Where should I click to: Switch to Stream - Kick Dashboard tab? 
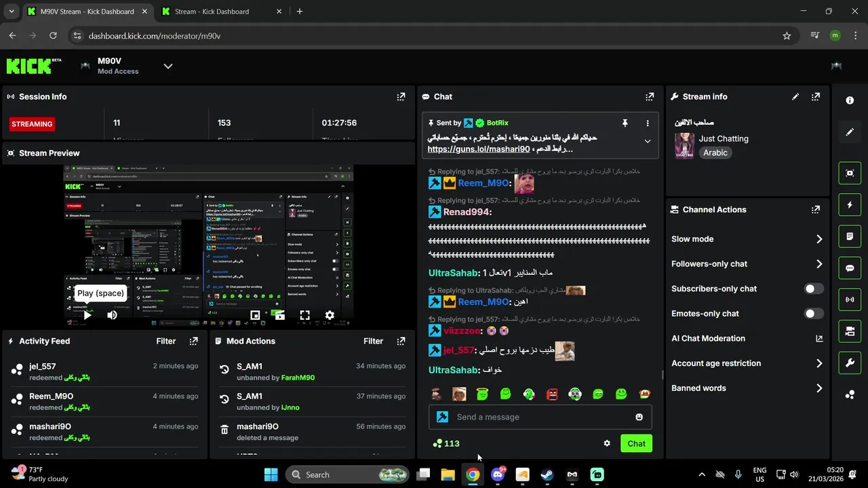[x=222, y=12]
